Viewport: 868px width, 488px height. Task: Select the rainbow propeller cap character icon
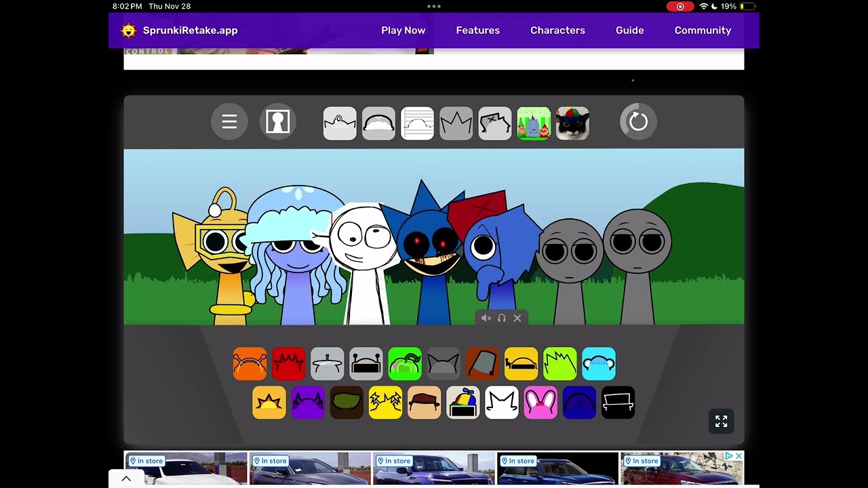[x=463, y=403]
